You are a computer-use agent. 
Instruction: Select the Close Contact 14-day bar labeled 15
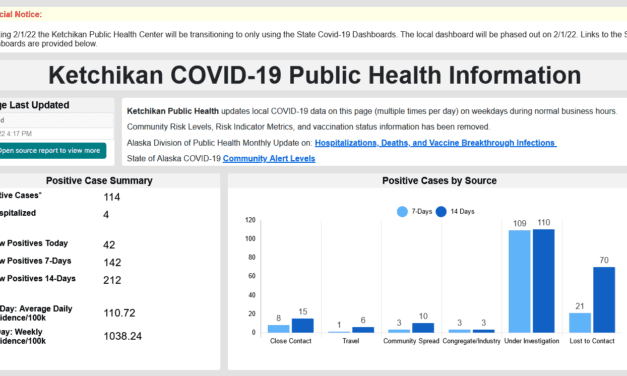click(x=303, y=326)
